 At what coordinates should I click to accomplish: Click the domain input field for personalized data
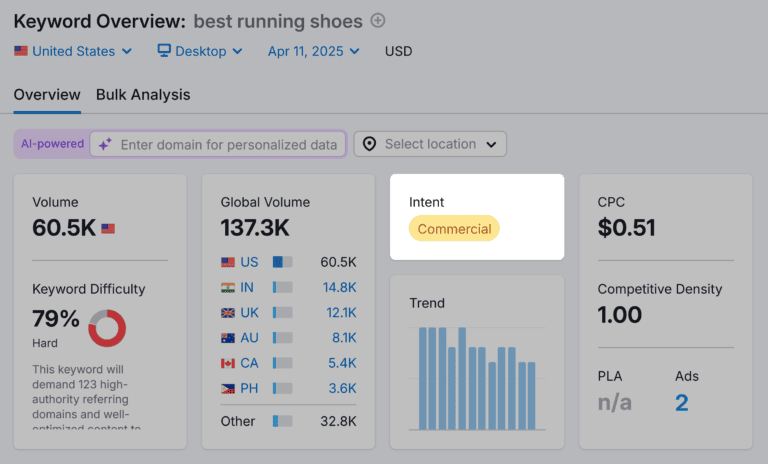point(218,145)
